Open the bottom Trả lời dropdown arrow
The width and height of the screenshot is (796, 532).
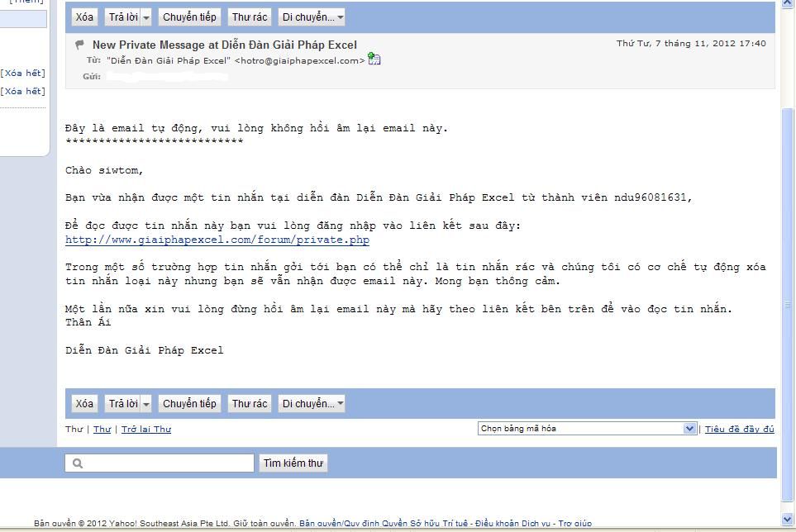(146, 404)
